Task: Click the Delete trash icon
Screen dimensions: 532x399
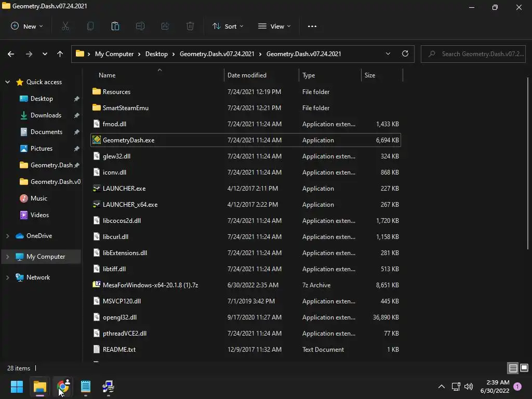Action: (x=190, y=26)
